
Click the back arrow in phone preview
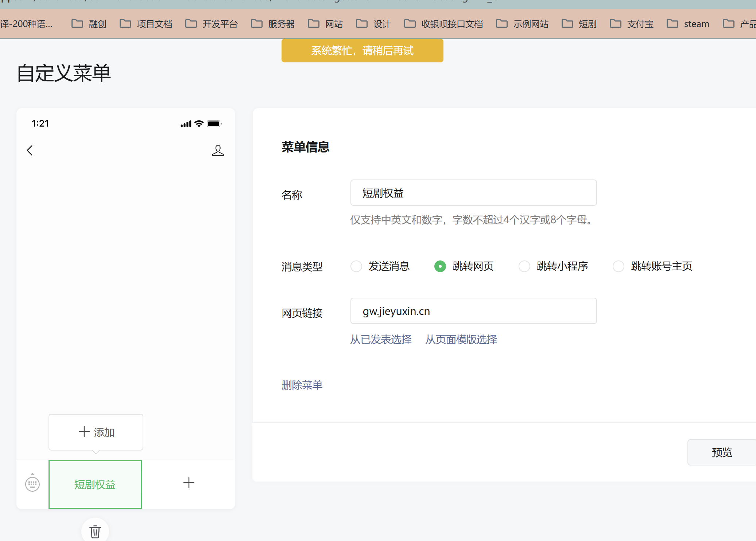(30, 150)
